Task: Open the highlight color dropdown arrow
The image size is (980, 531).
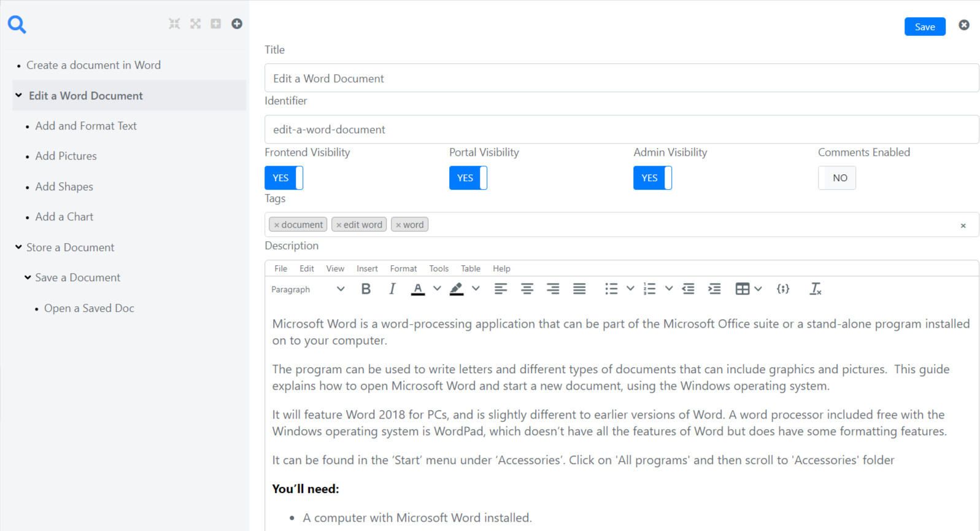Action: [x=476, y=289]
